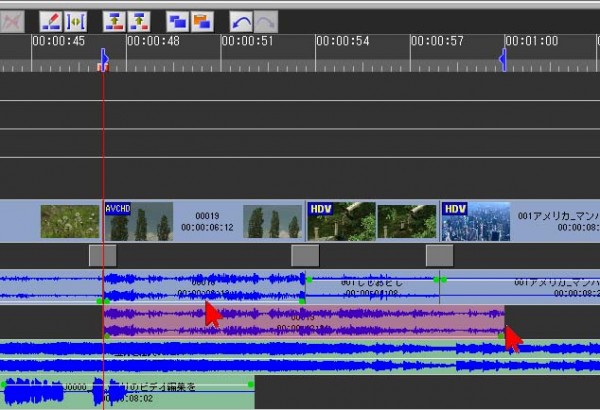Screen dimensions: 600x410
Task: Click the left track insert arrow icon
Action: coord(114,20)
